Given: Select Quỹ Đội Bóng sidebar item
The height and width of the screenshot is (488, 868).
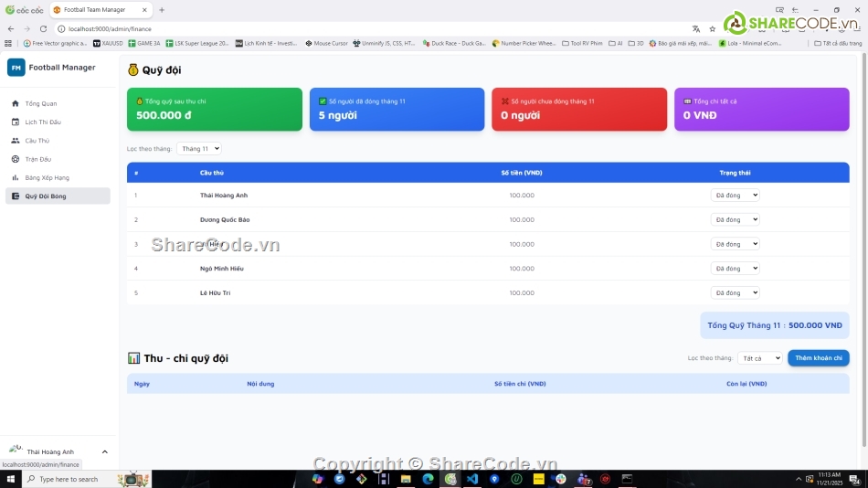Looking at the screenshot, I should pos(58,196).
